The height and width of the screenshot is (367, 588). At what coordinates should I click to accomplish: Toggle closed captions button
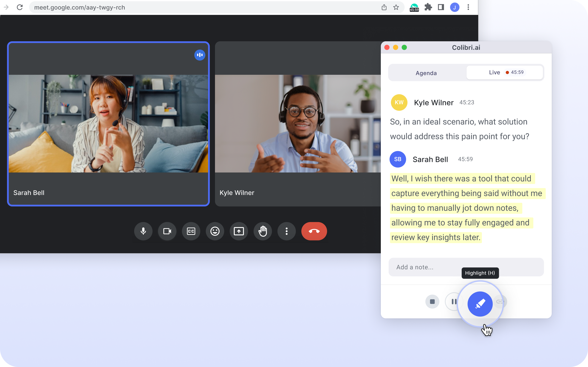point(191,231)
